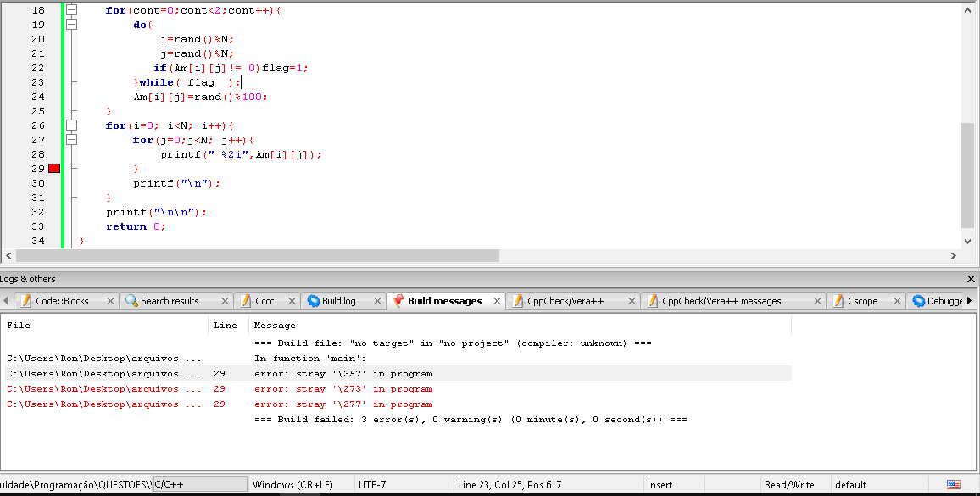Collapse the inner for fold on line 27
The image size is (980, 496).
pos(72,140)
